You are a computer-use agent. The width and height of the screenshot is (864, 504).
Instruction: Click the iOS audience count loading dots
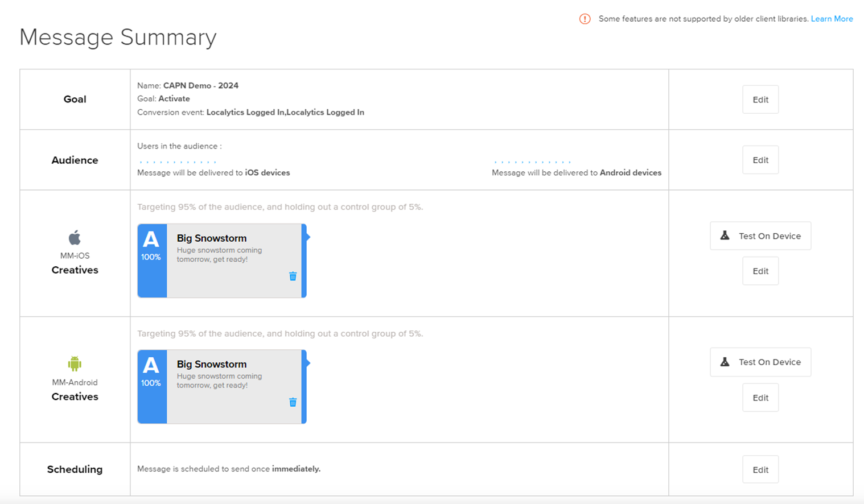[x=178, y=162]
